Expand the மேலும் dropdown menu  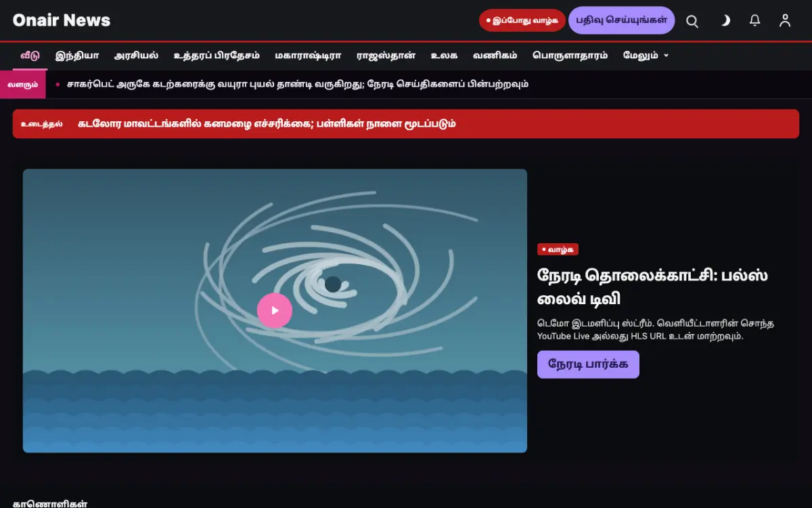click(646, 56)
